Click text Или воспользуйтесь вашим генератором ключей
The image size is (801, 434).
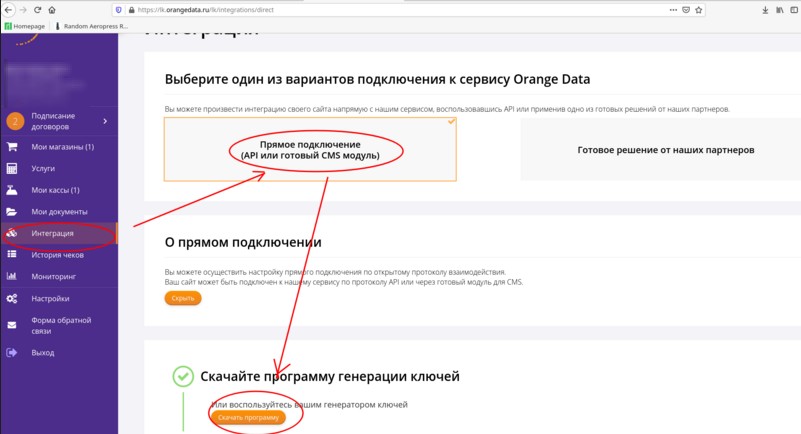310,404
